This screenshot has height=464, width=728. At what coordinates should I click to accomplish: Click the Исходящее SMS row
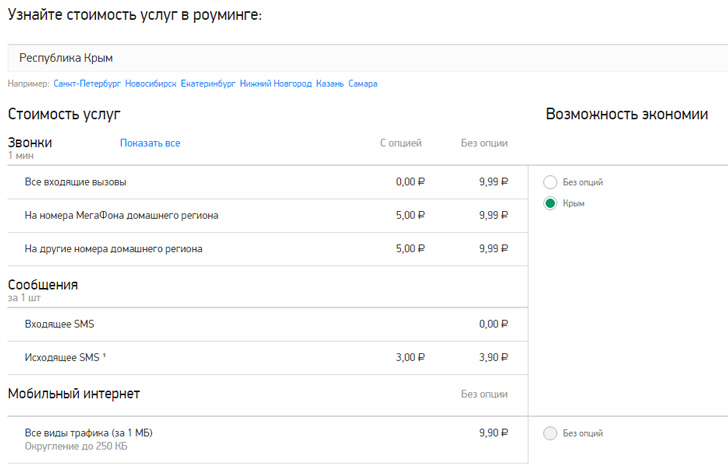coord(63,357)
